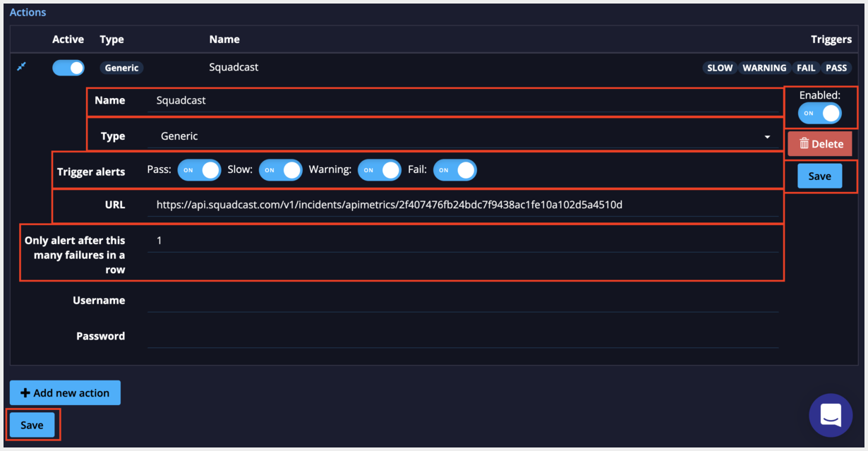Click the Actions section heading
Screen dimensions: 868x451
coord(28,12)
